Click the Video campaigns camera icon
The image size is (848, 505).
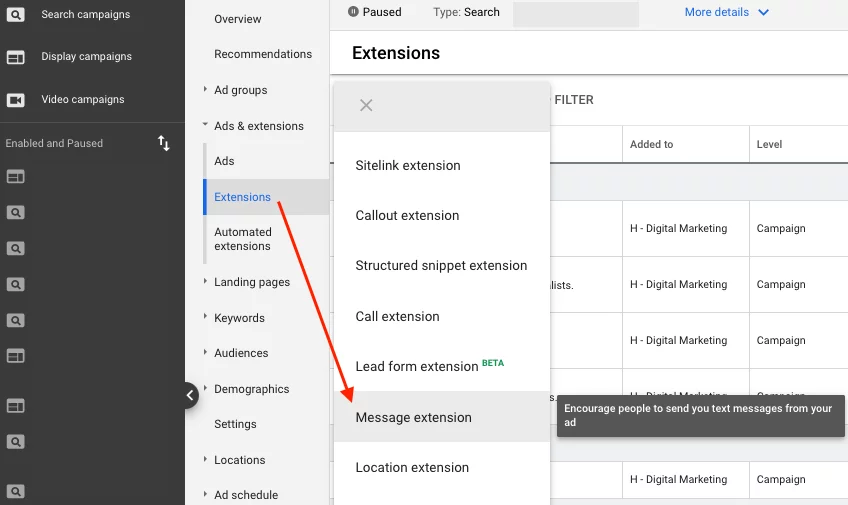15,100
